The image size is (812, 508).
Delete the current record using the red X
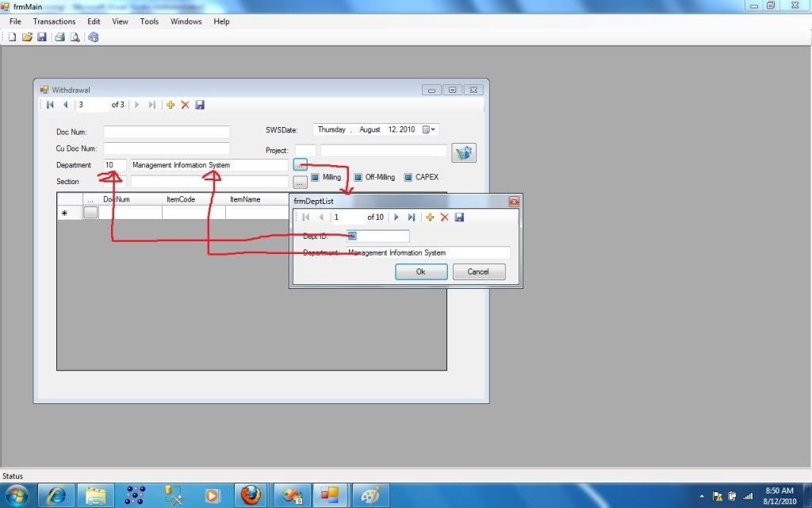(x=185, y=104)
